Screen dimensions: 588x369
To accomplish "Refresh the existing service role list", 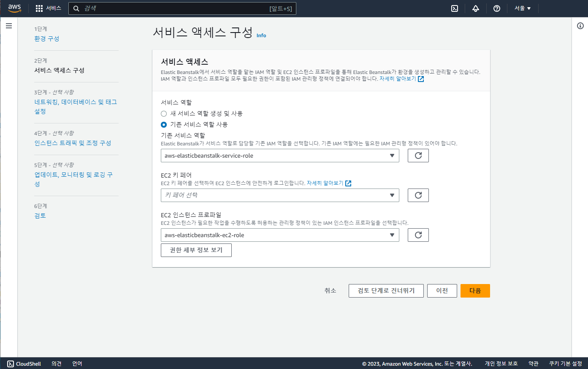I will pos(418,156).
